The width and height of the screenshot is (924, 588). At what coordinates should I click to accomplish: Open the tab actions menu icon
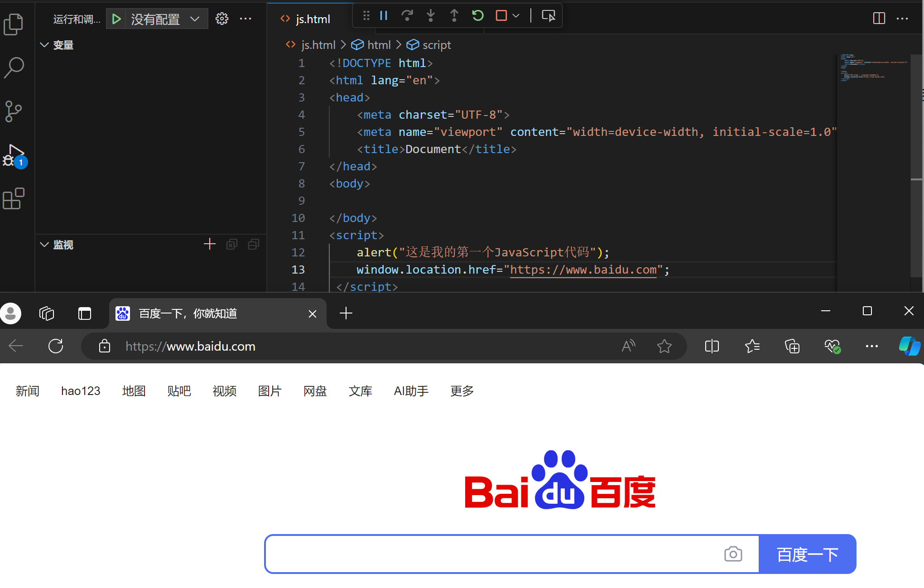(85, 313)
